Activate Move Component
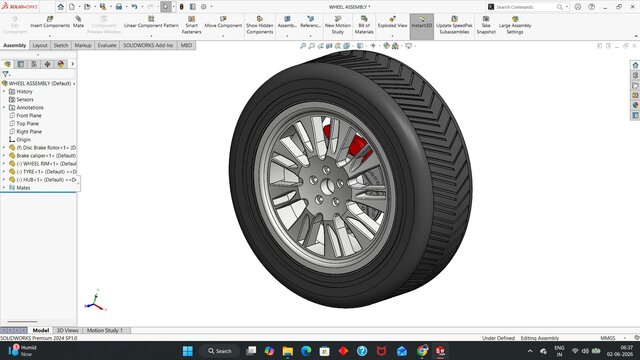640x360 pixels. coord(223,22)
